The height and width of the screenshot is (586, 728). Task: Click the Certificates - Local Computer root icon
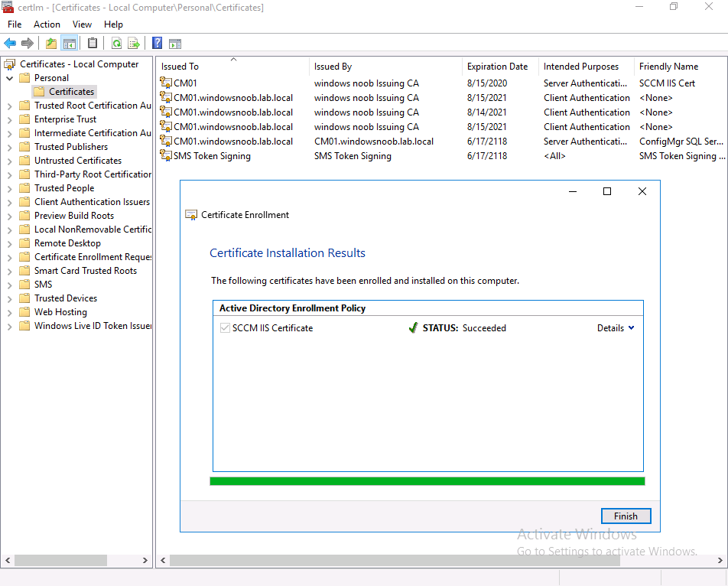[x=10, y=64]
